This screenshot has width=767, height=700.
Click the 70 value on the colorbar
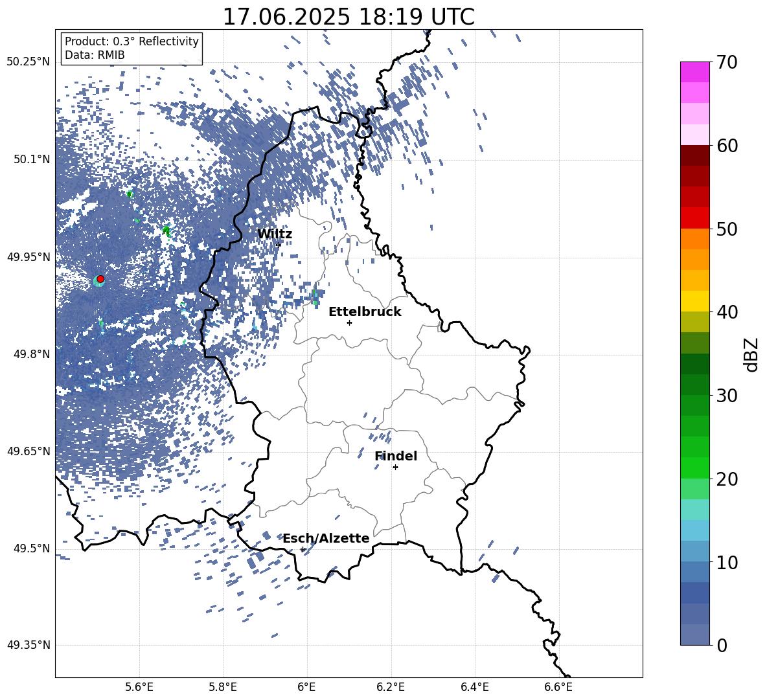727,62
